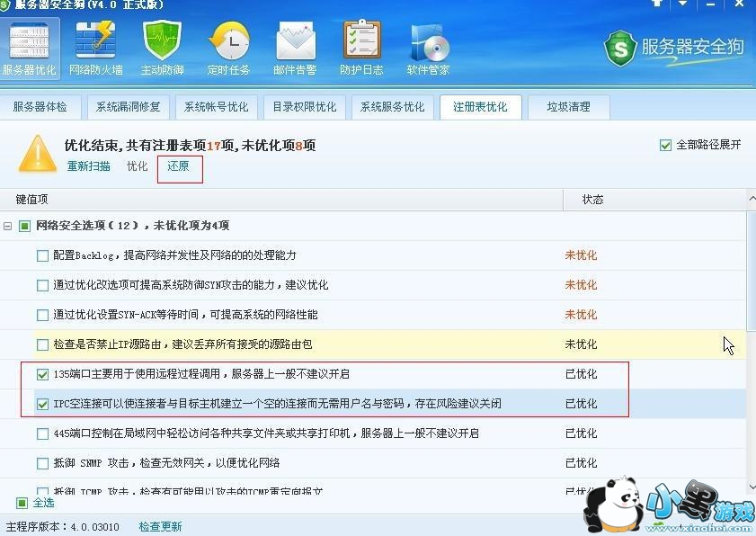Switch to the 垃圾清理 tab

coord(569,107)
